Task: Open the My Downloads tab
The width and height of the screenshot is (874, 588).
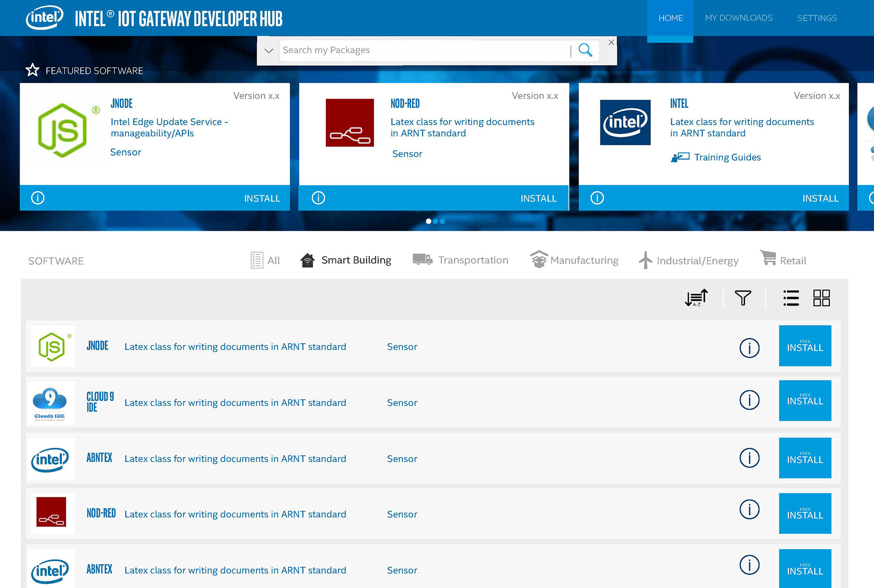Action: tap(738, 18)
